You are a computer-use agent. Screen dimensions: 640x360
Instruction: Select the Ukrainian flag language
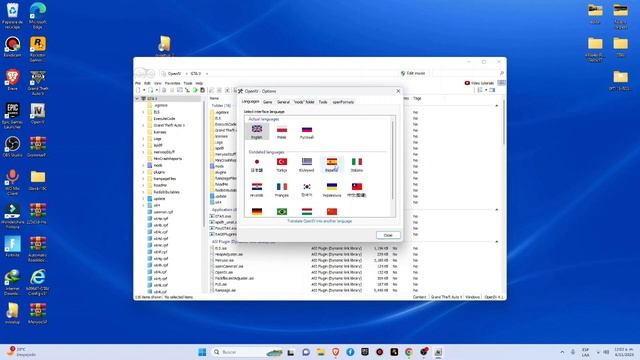331,190
